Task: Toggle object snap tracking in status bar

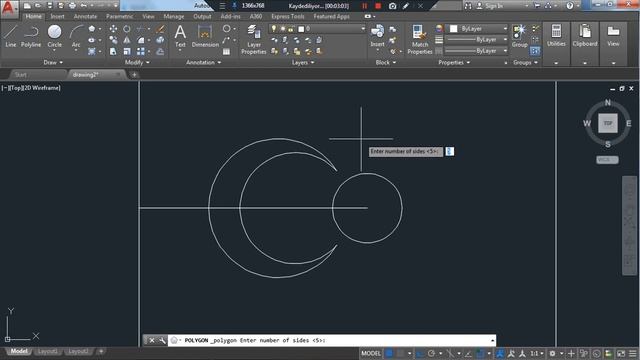Action: click(468, 353)
